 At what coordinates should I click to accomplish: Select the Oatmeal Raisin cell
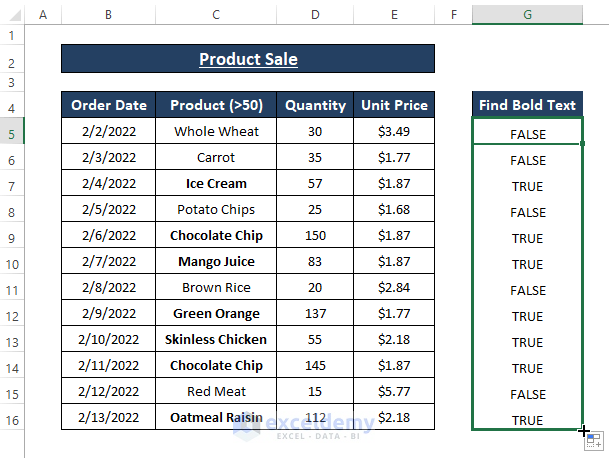[x=215, y=418]
